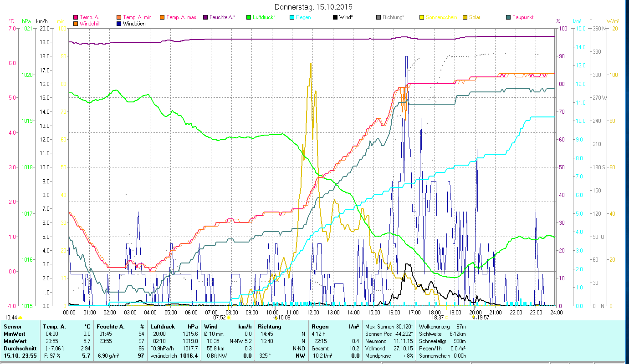Screen dimensions: 629x364
Task: Click the MaxWert row label
Action: [x=15, y=341]
